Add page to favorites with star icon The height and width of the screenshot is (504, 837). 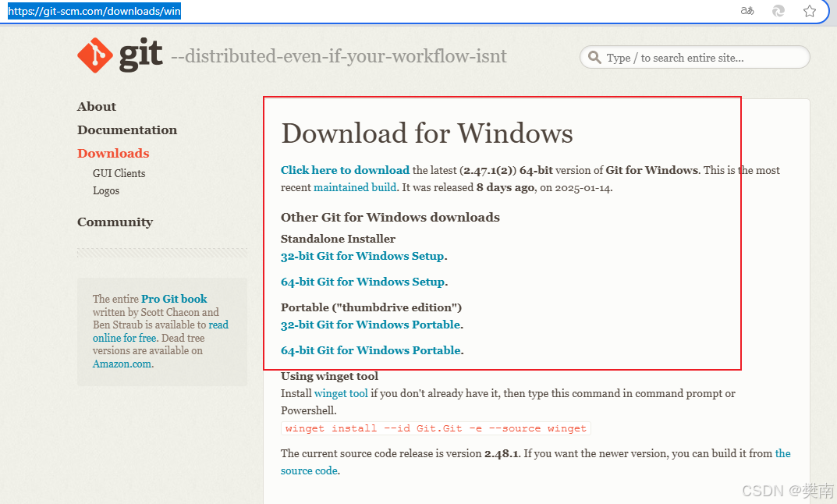[809, 11]
